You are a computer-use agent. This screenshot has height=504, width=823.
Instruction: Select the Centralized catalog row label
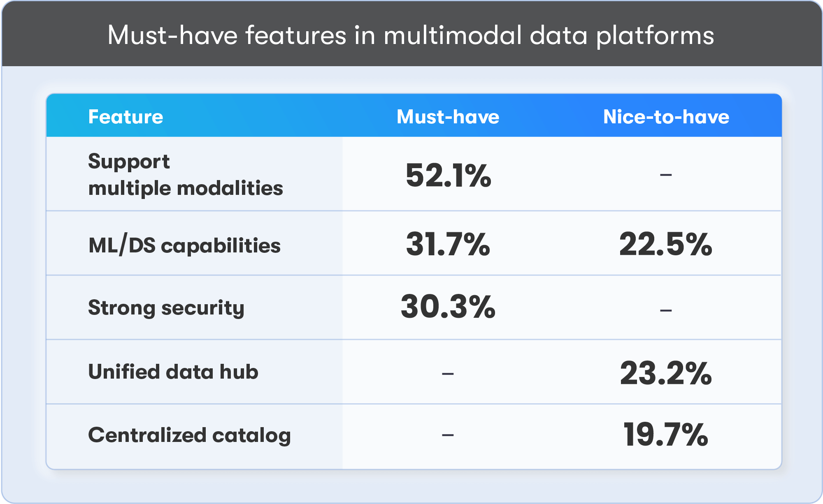pos(189,435)
